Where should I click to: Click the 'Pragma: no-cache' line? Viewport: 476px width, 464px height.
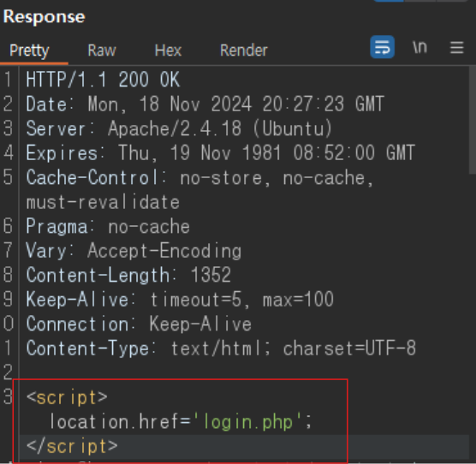pos(108,226)
